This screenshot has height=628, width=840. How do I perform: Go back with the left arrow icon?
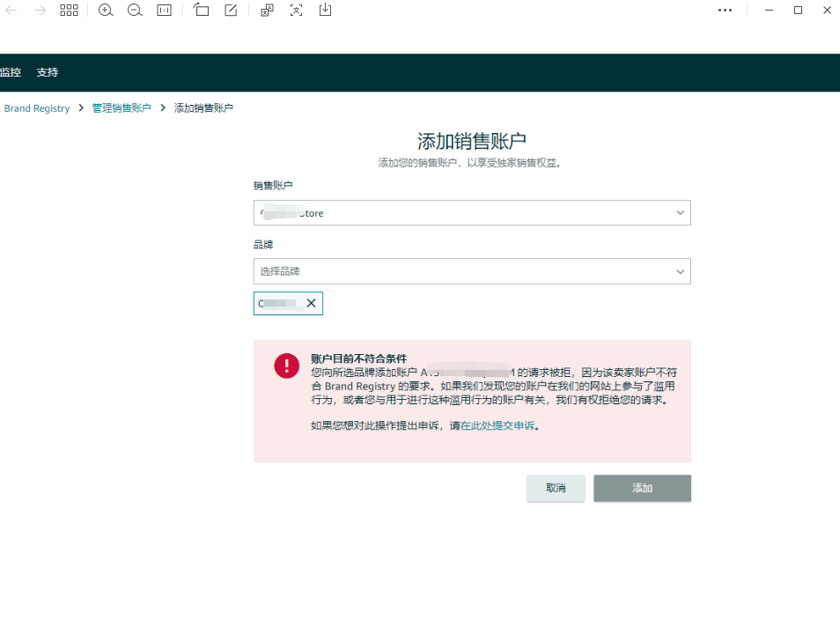(11, 11)
